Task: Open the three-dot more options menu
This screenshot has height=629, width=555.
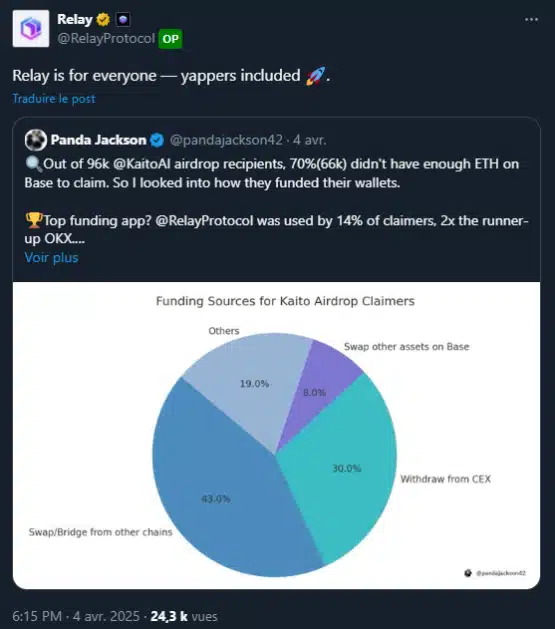Action: [531, 19]
